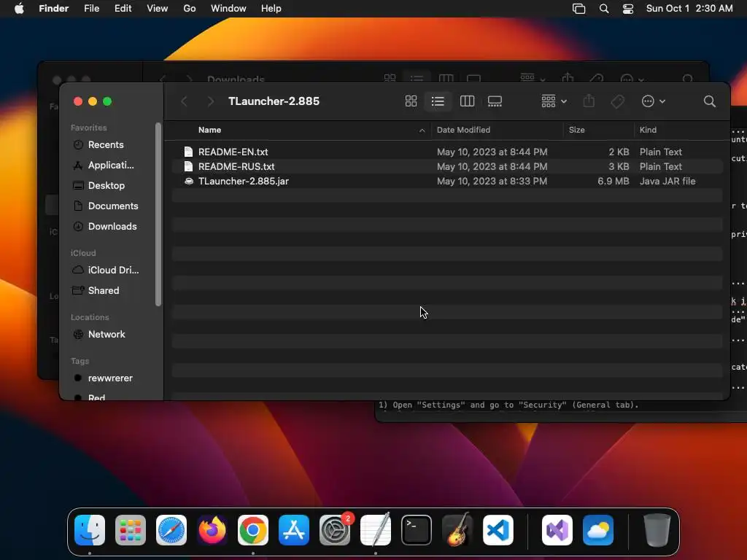Image resolution: width=747 pixels, height=560 pixels.
Task: Switch Finder to icon view
Action: pyautogui.click(x=411, y=101)
